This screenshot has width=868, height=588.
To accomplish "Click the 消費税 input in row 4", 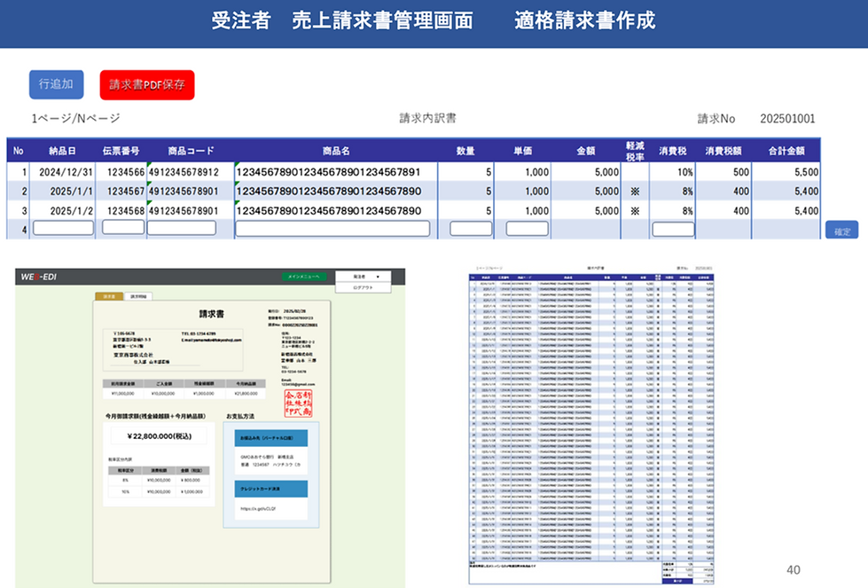I will click(673, 229).
